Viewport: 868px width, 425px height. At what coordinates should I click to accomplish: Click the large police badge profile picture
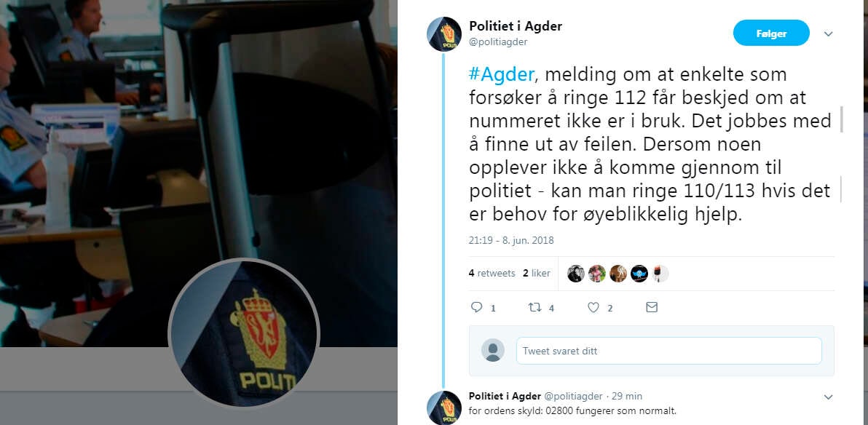pyautogui.click(x=244, y=333)
